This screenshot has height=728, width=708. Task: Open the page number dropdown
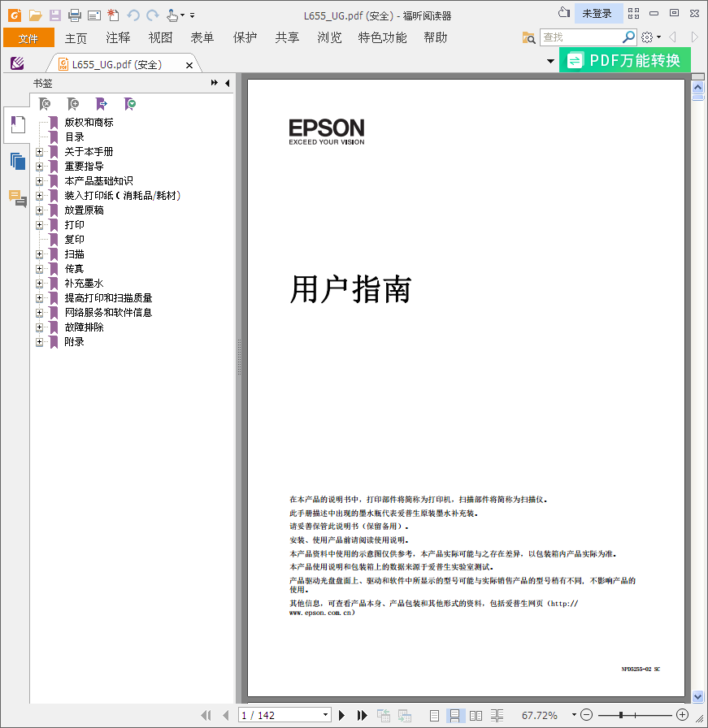[x=326, y=715]
